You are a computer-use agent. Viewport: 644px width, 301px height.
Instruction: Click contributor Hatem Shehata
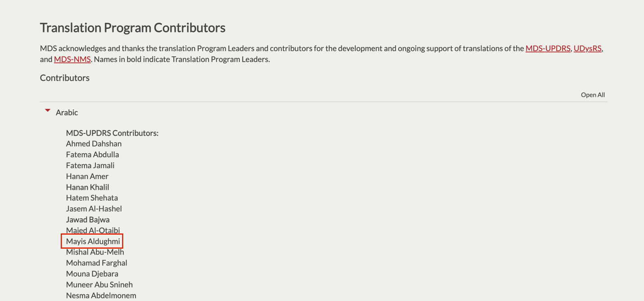point(92,198)
